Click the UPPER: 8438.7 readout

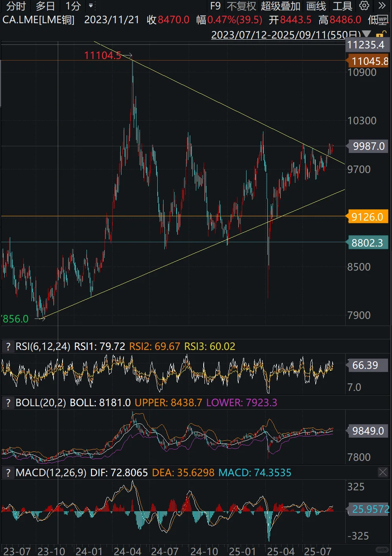(168, 403)
